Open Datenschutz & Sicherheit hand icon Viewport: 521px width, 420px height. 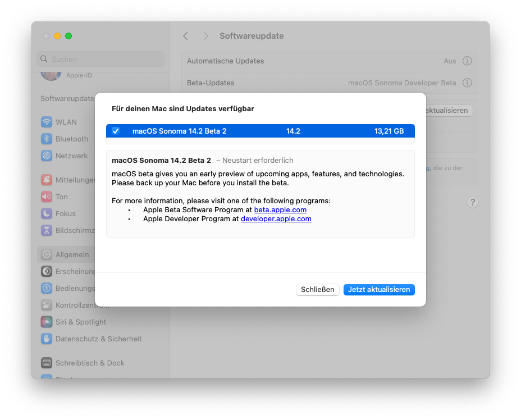47,339
